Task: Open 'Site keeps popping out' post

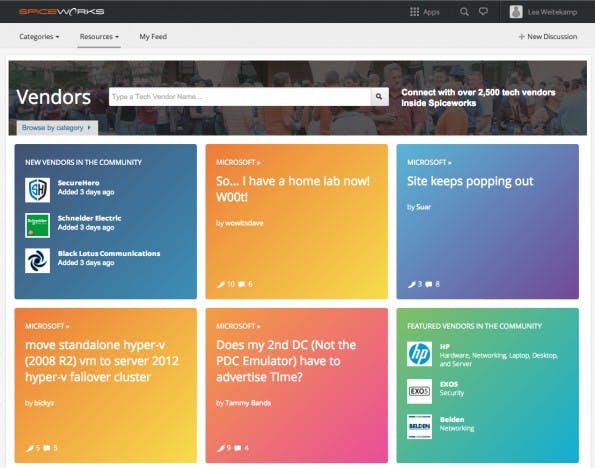Action: (x=470, y=181)
